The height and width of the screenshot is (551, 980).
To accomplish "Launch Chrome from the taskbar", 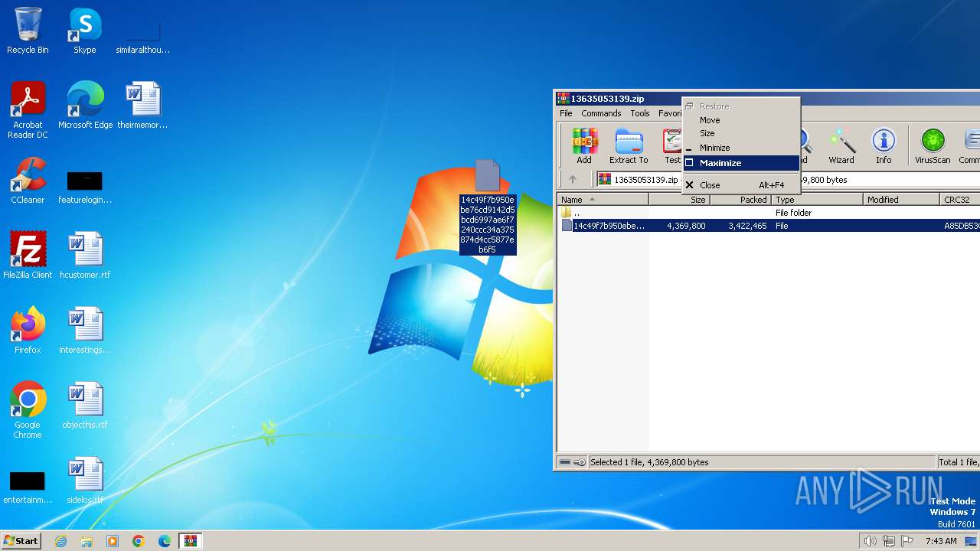I will (139, 541).
